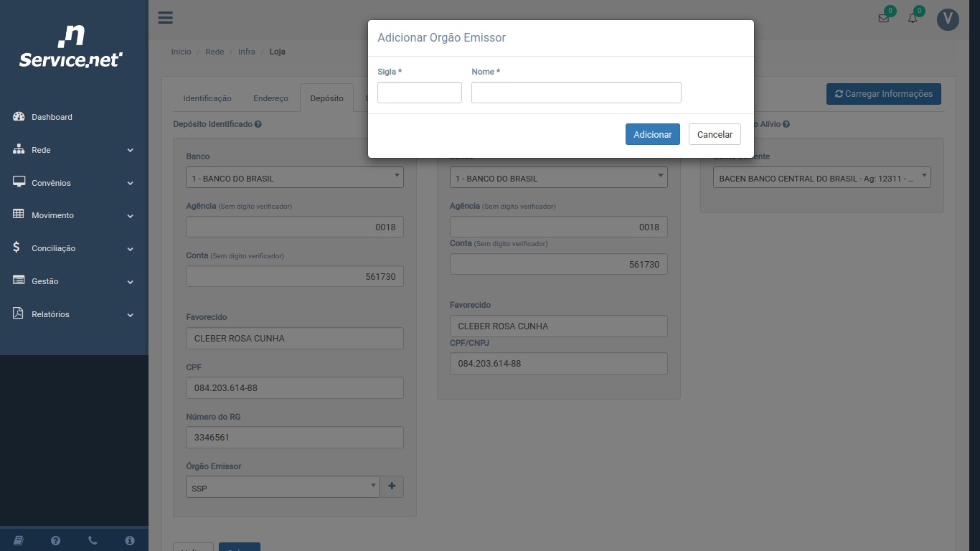The width and height of the screenshot is (980, 551).
Task: Open the mail envelope notifications icon
Action: coord(883,19)
